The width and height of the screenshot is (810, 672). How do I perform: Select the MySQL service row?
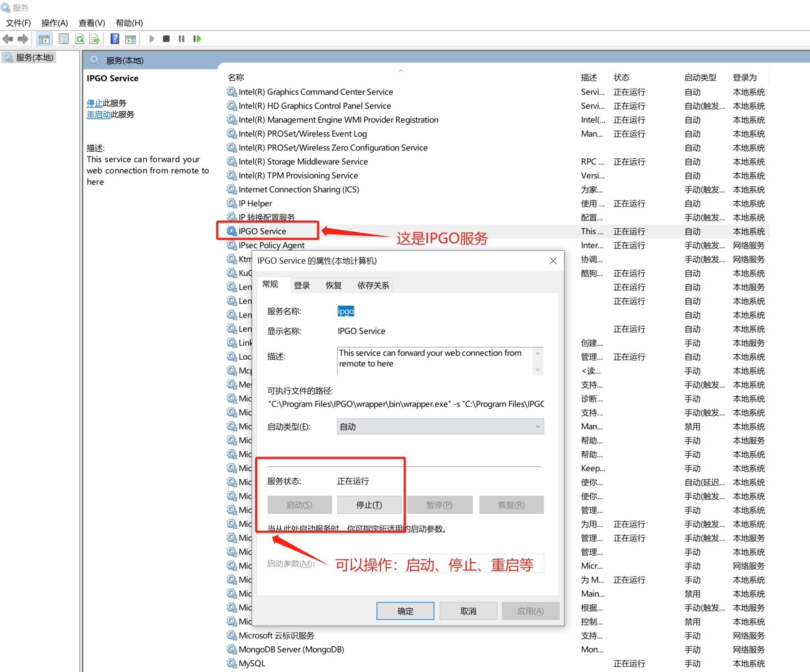click(x=497, y=663)
